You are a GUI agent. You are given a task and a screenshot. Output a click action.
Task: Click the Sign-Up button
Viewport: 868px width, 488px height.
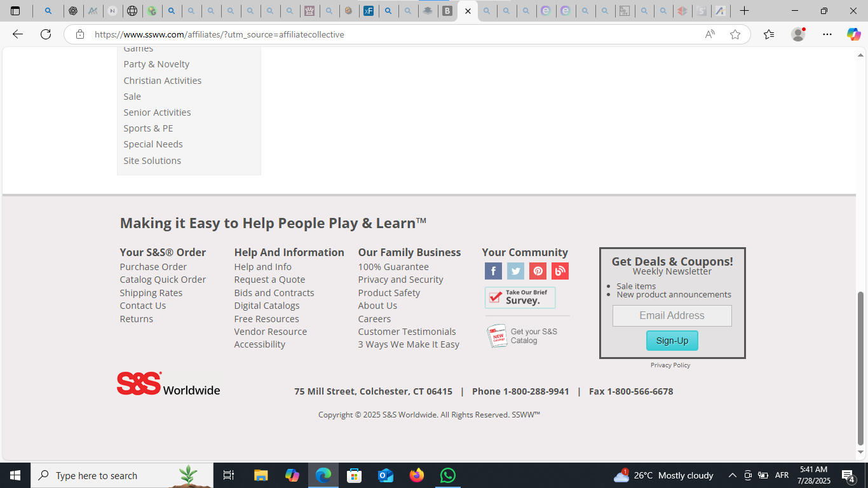[x=672, y=341]
